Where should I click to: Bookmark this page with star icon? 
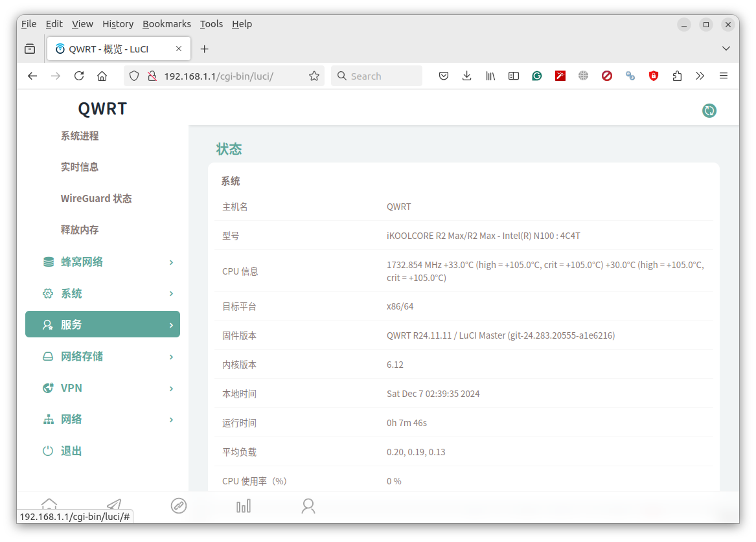pyautogui.click(x=314, y=76)
